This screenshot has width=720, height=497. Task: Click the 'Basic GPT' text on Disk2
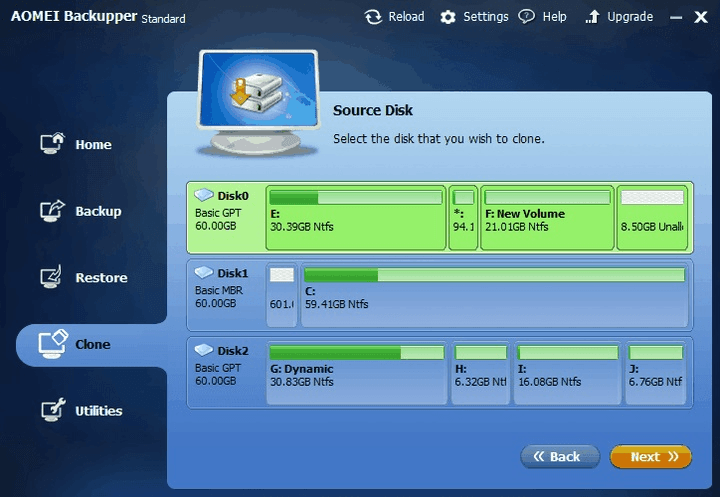click(x=218, y=368)
